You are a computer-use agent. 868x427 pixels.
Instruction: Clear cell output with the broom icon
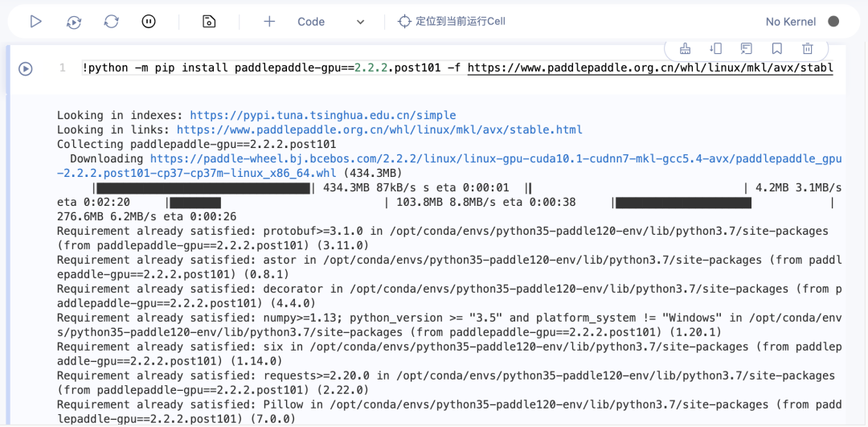(685, 49)
